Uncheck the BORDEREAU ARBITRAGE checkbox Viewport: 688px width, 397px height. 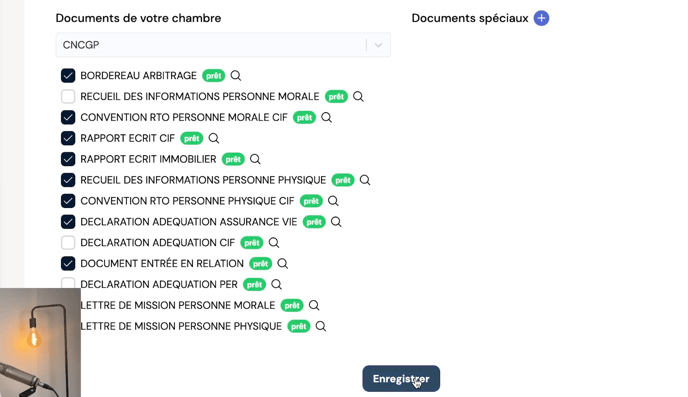pos(68,75)
